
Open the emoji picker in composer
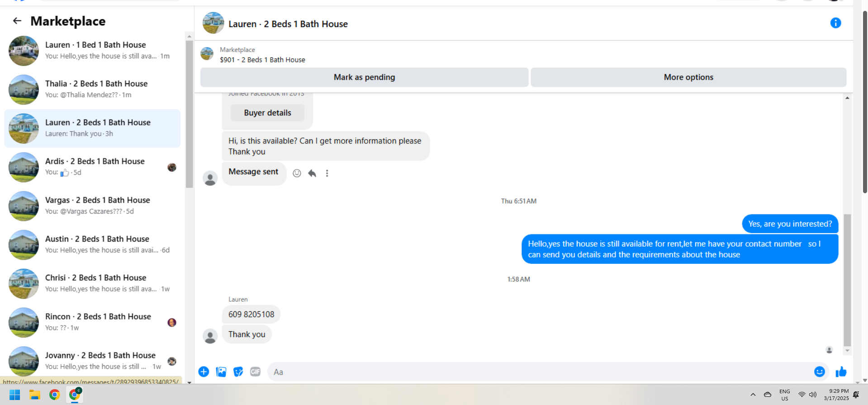819,372
